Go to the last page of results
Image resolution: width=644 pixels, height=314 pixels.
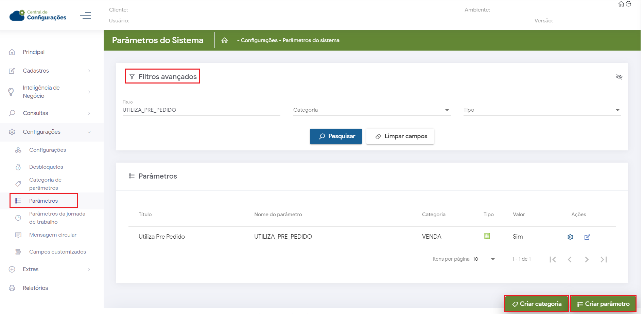(x=604, y=259)
